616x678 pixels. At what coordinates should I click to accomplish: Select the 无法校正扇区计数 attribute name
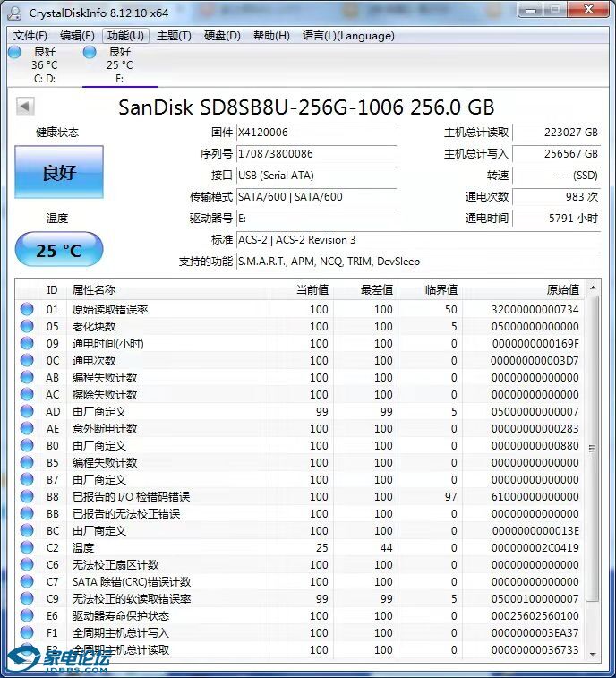[115, 565]
